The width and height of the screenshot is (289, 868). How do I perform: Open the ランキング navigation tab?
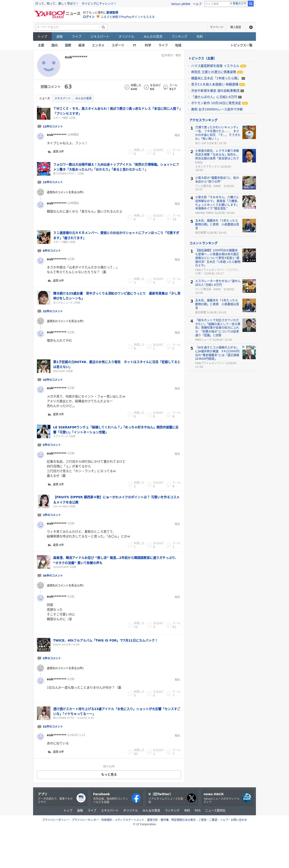click(179, 37)
